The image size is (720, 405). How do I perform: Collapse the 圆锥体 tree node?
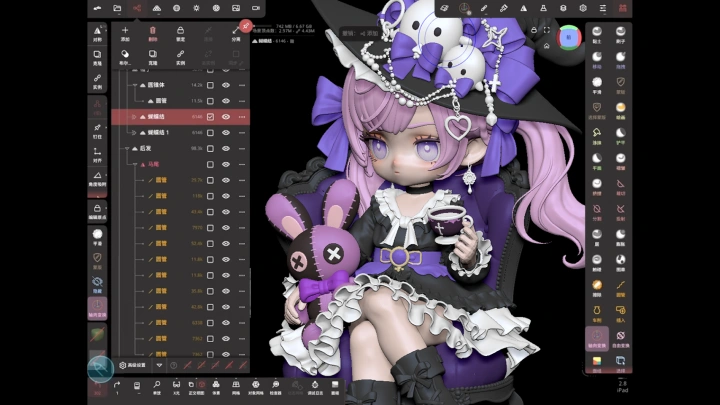135,85
